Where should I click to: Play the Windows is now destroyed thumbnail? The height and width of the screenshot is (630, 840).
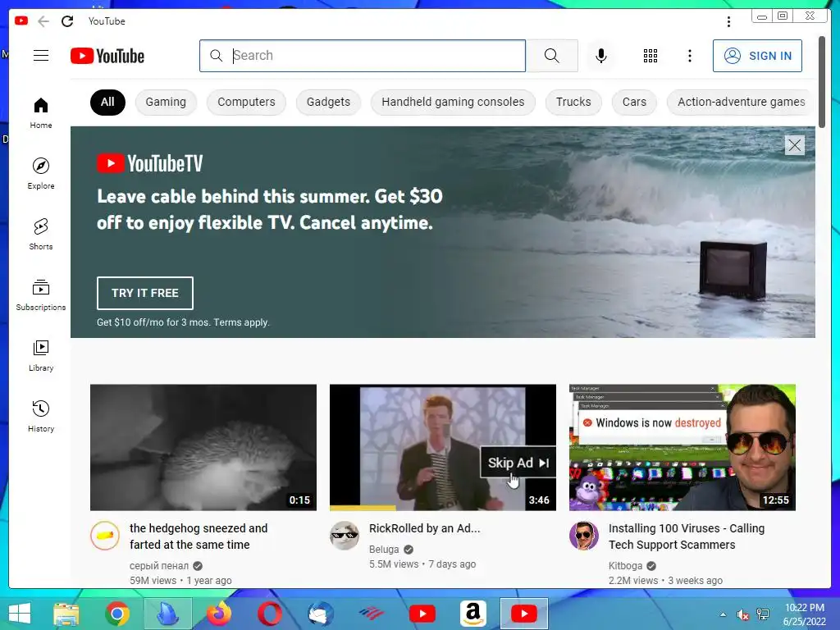click(682, 447)
